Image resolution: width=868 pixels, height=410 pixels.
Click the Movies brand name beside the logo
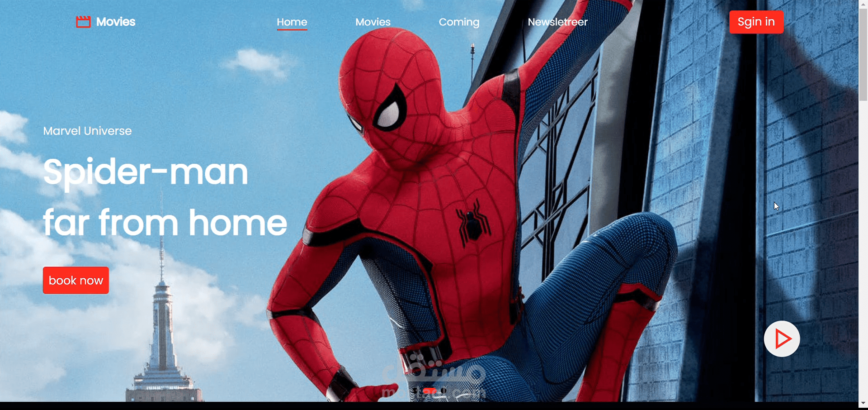pos(116,22)
